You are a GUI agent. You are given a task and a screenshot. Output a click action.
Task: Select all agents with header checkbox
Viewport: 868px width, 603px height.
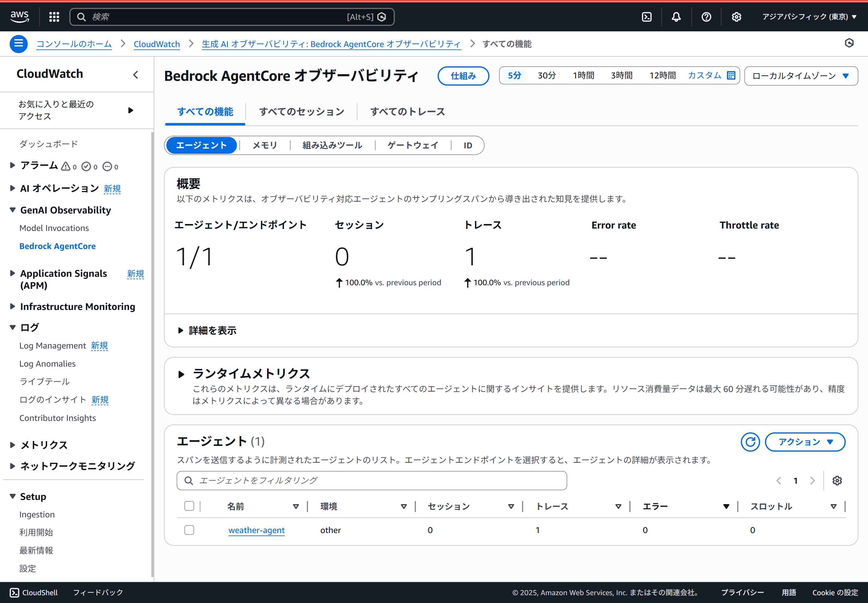tap(189, 506)
